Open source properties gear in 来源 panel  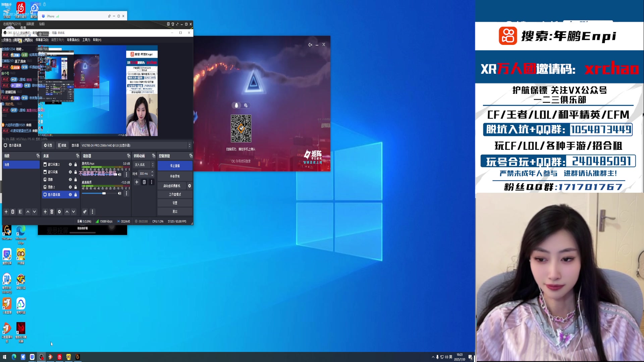click(x=59, y=212)
